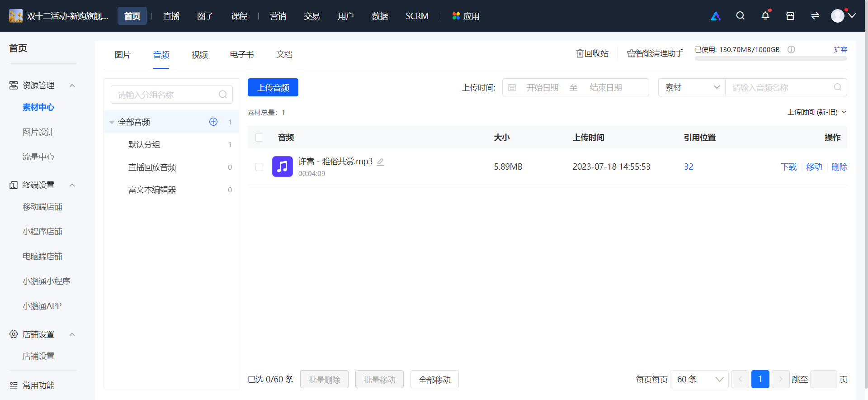868x400 pixels.
Task: Open the 上传时间 (新-旧) sort dropdown
Action: click(x=817, y=112)
